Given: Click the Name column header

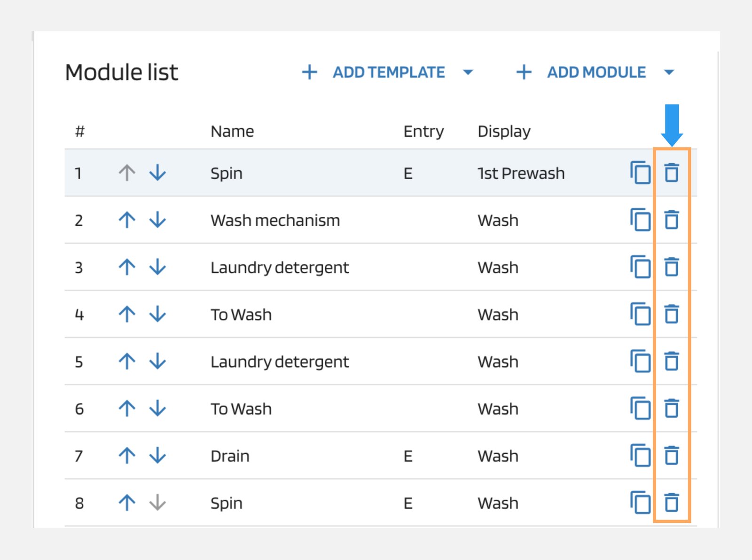Looking at the screenshot, I should click(232, 131).
